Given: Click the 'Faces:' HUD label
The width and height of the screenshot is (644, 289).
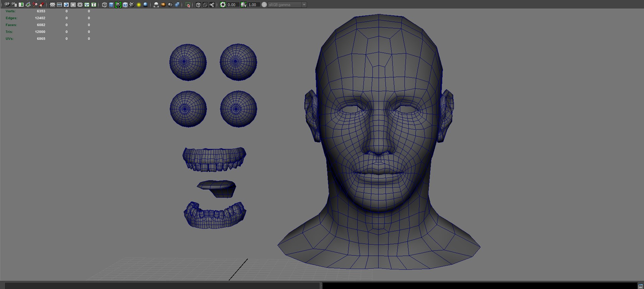Looking at the screenshot, I should 11,25.
